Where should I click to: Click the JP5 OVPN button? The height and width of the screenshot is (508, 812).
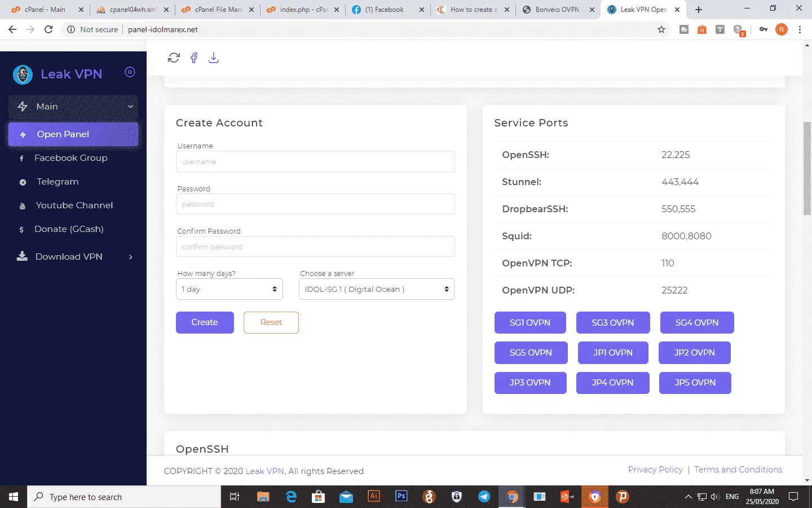pyautogui.click(x=695, y=383)
